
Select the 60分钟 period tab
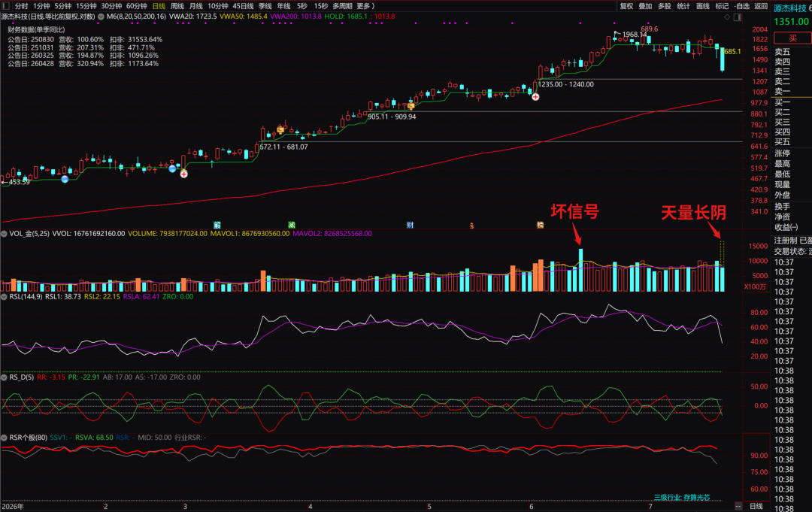click(136, 6)
